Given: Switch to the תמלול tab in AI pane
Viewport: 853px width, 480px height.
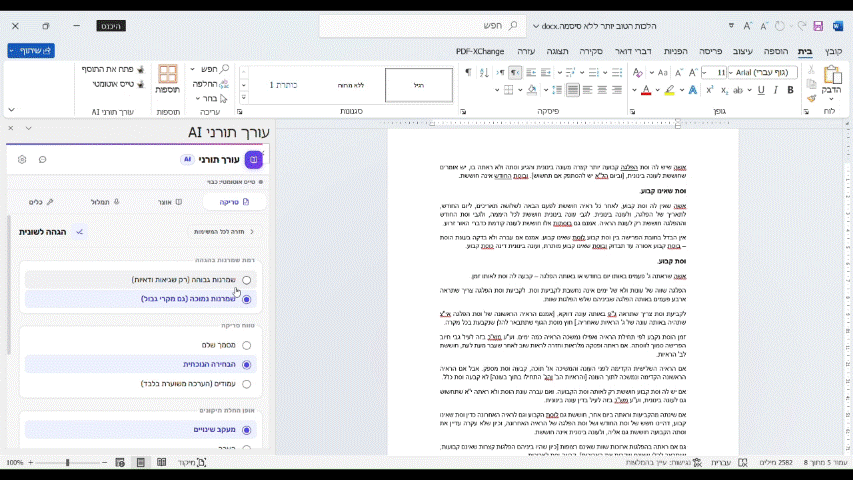Looking at the screenshot, I should [105, 202].
